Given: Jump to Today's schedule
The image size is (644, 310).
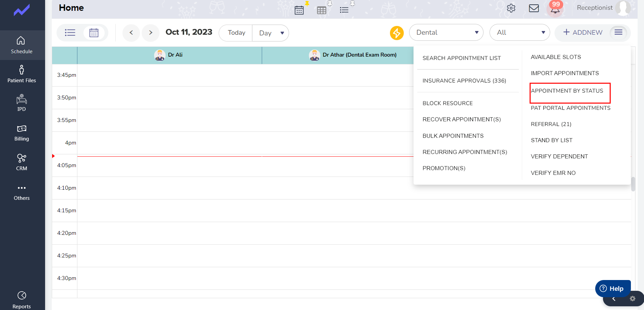Looking at the screenshot, I should 236,33.
